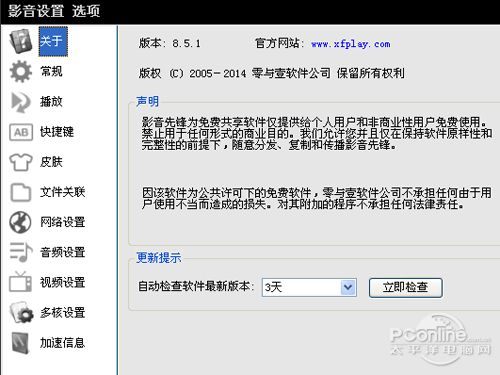Click the 声明 group heading

pyautogui.click(x=147, y=101)
